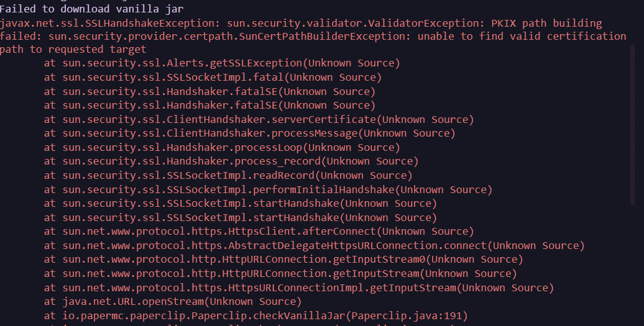
Task: Select the java.net.URL.openStream stack frame
Action: click(x=172, y=302)
